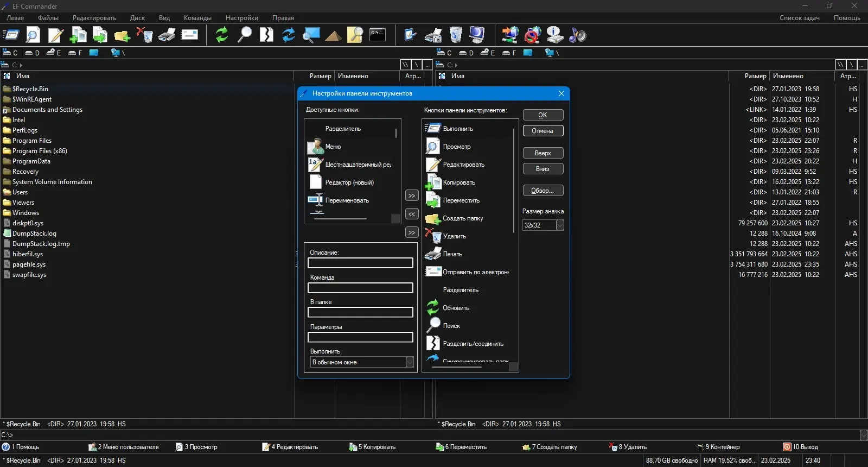Select the Меню item in available buttons

[333, 147]
